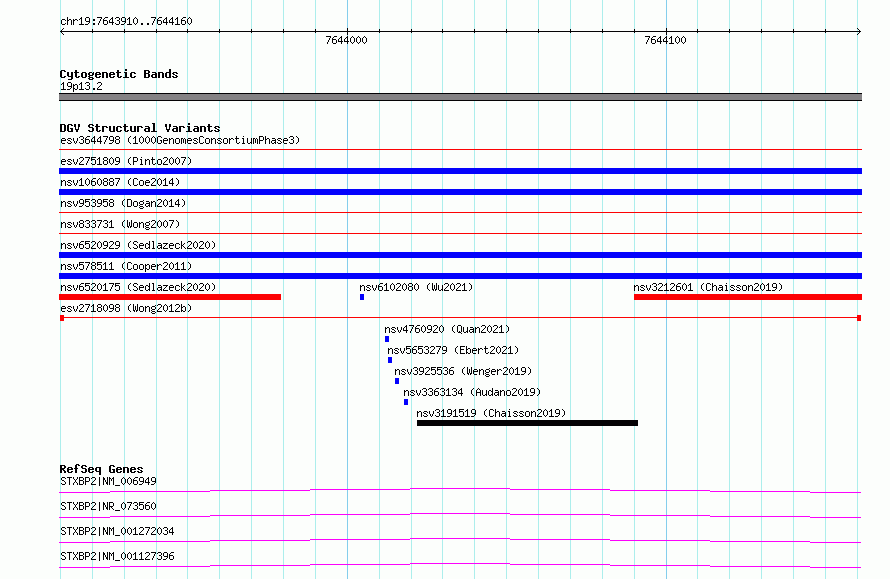Open variant nsv578511 (Cooper2011)
Image resolution: width=890 pixels, height=579 pixels.
click(x=126, y=266)
